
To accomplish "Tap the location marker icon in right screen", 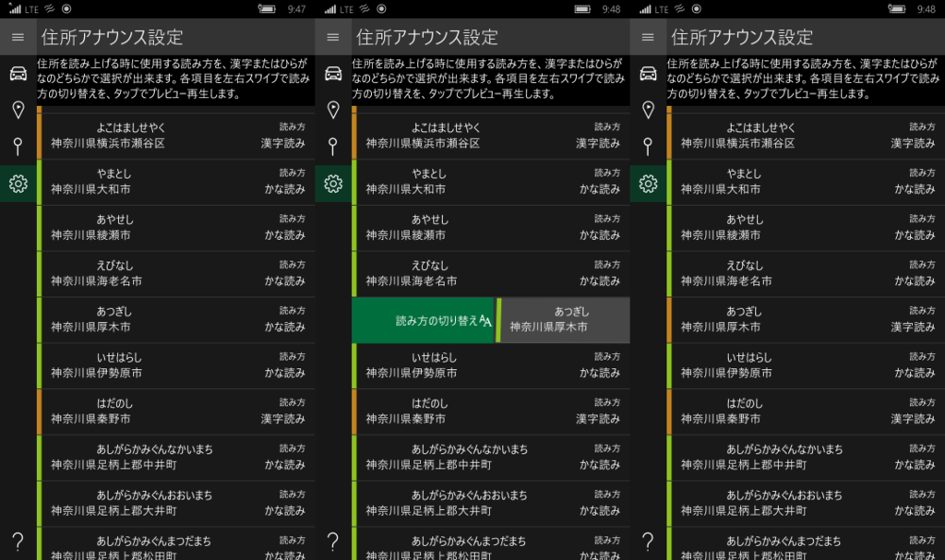I will [648, 110].
